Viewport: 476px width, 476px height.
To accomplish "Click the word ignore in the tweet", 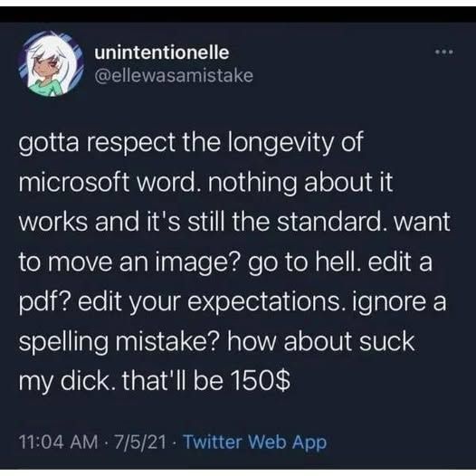I will (x=389, y=302).
